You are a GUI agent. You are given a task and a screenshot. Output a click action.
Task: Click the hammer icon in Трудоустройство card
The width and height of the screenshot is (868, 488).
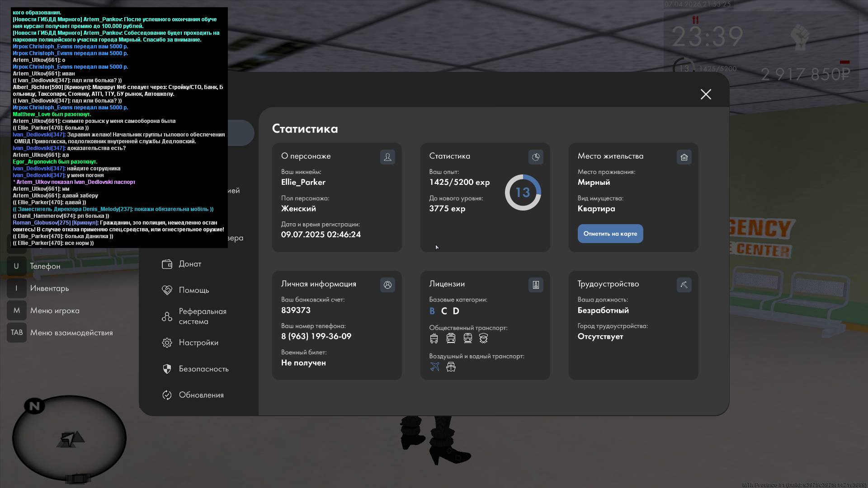tap(684, 285)
